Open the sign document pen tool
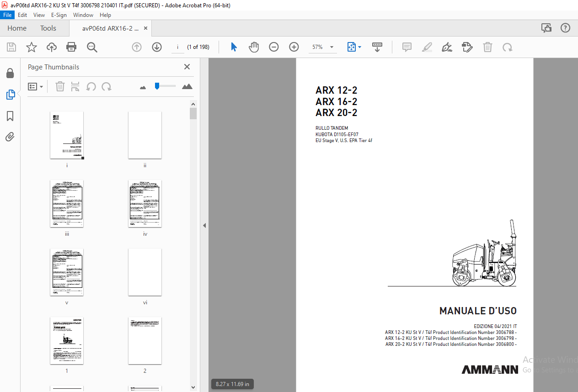This screenshot has width=578, height=392. (x=447, y=47)
